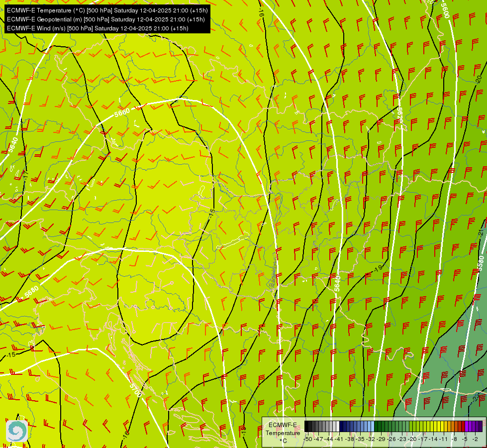Click the -29 value in the legend
This screenshot has width=487, height=448.
click(x=381, y=440)
